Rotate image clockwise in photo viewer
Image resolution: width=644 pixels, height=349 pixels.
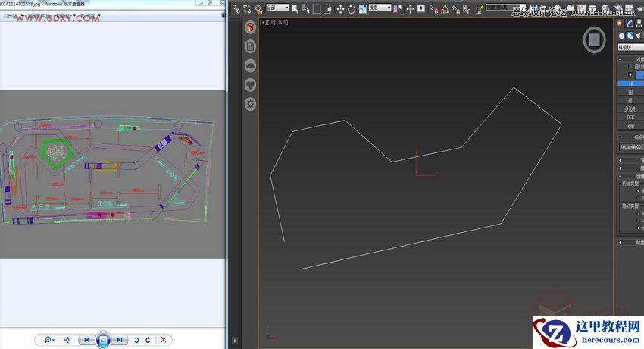[147, 340]
